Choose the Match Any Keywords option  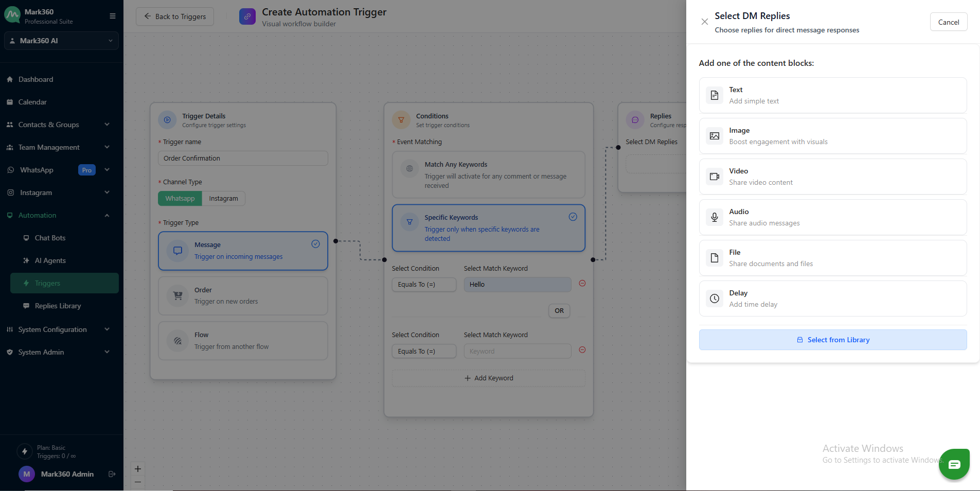488,174
